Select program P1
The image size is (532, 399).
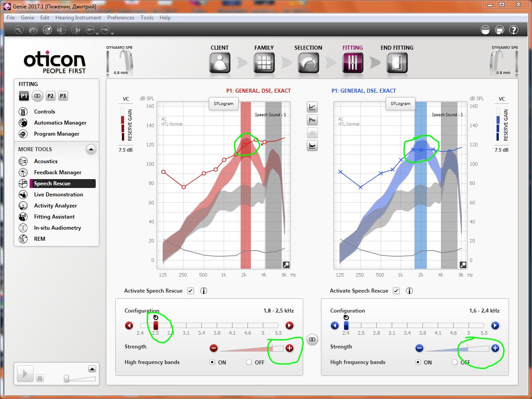tap(24, 96)
